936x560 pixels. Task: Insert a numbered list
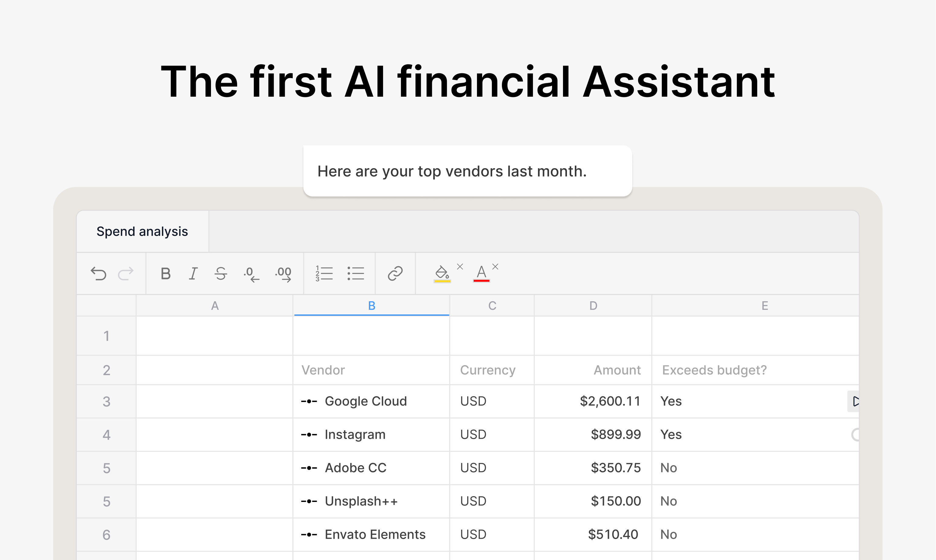pyautogui.click(x=324, y=274)
